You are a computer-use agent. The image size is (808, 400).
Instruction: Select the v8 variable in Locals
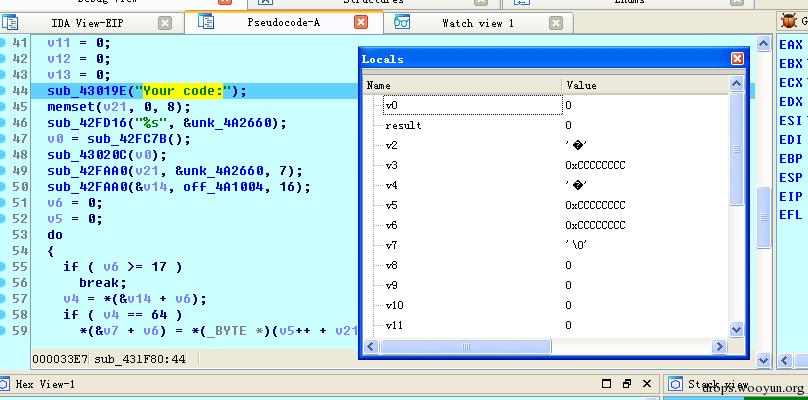tap(392, 265)
